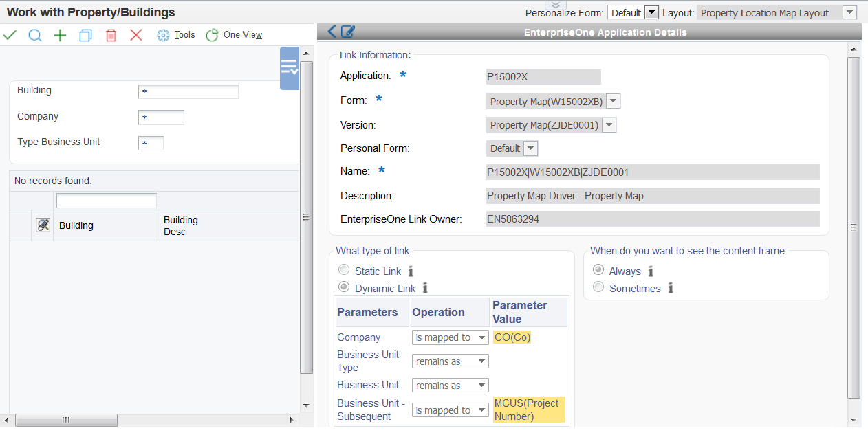Click the Copy icon in toolbar
Screen dimensions: 868x446
click(85, 35)
